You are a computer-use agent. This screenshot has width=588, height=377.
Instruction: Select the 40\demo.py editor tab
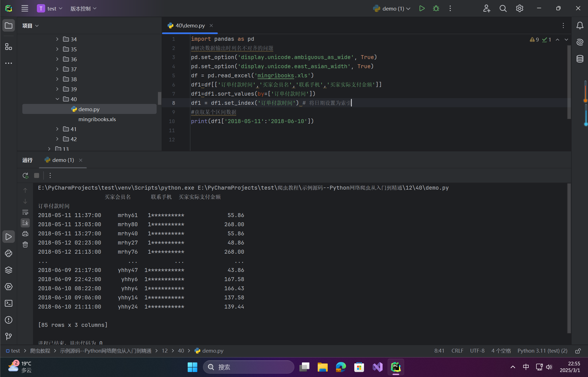(x=190, y=26)
